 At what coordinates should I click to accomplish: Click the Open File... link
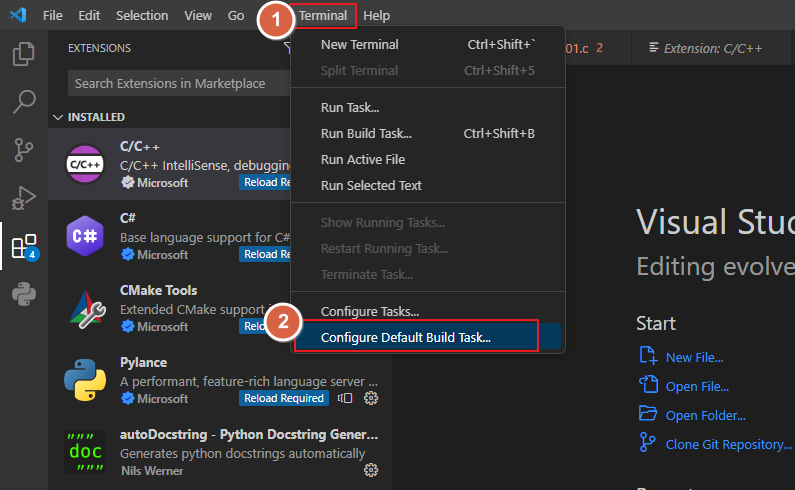pos(697,387)
